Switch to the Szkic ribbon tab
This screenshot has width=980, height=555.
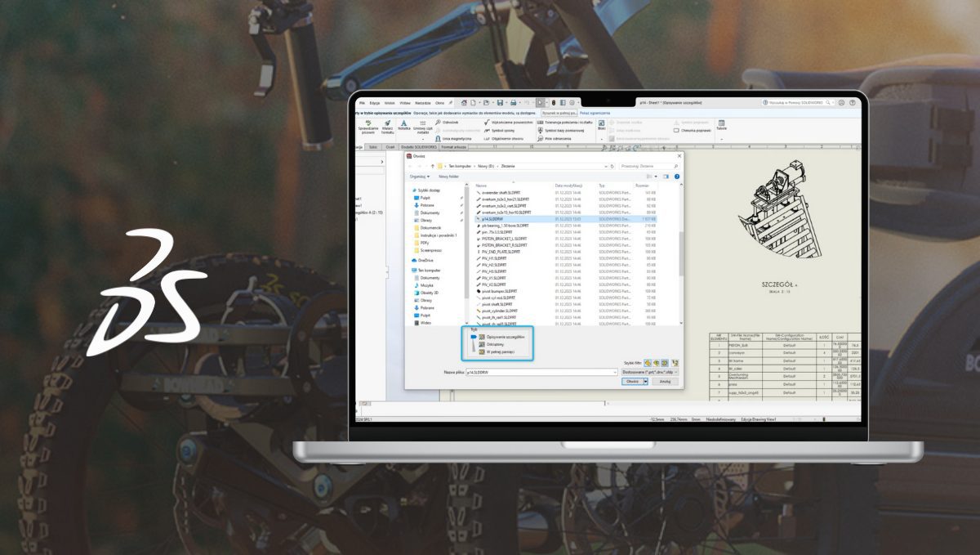tap(372, 147)
